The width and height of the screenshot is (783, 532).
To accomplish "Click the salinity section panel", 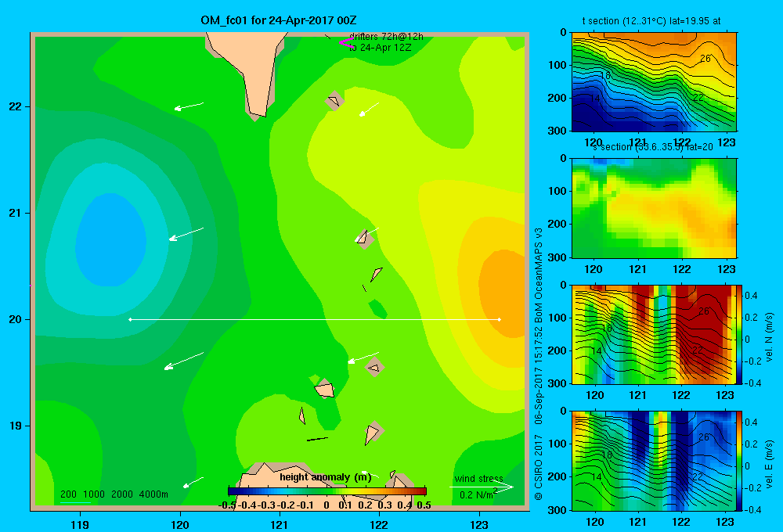I will click(x=654, y=208).
